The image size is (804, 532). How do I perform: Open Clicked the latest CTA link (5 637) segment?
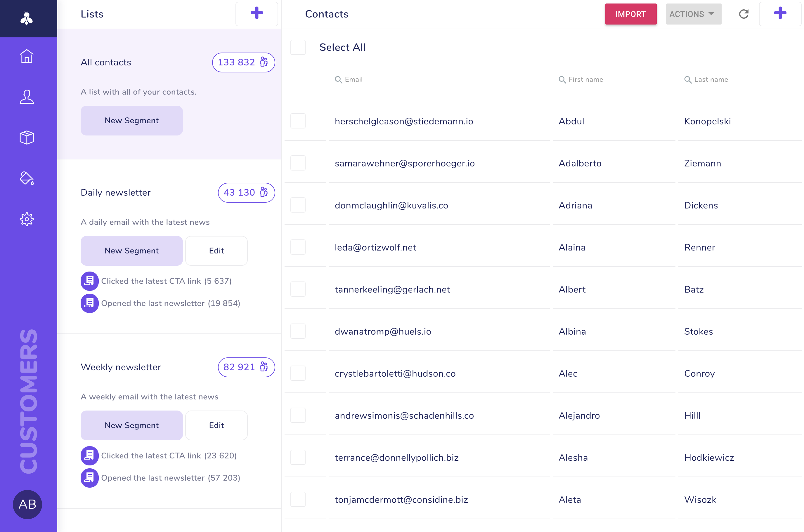pyautogui.click(x=166, y=281)
